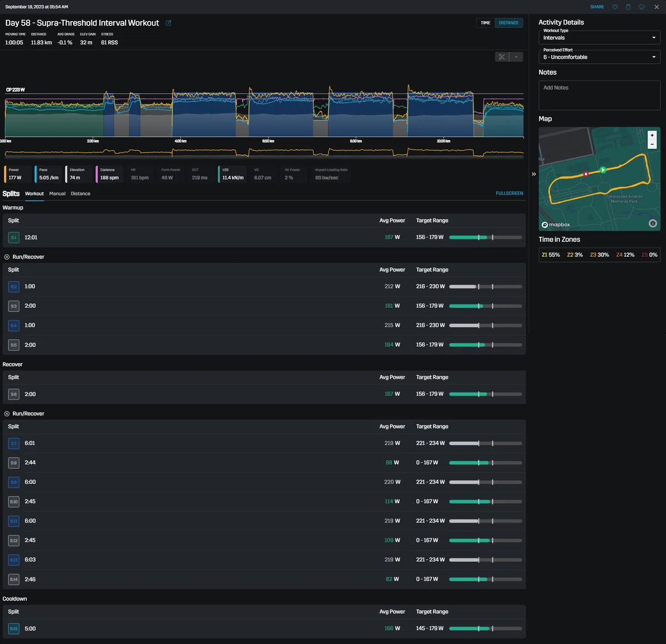Select the S8 split badge
Image resolution: width=666 pixels, height=644 pixels.
coord(14,463)
